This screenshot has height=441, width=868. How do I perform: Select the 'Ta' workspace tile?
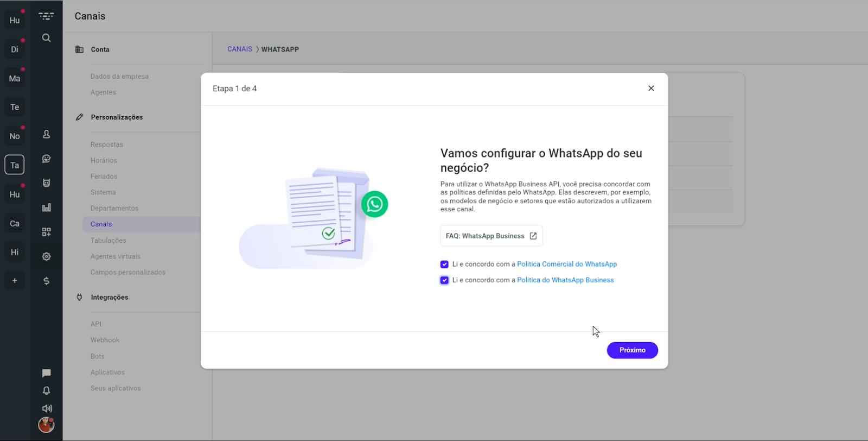coord(15,165)
